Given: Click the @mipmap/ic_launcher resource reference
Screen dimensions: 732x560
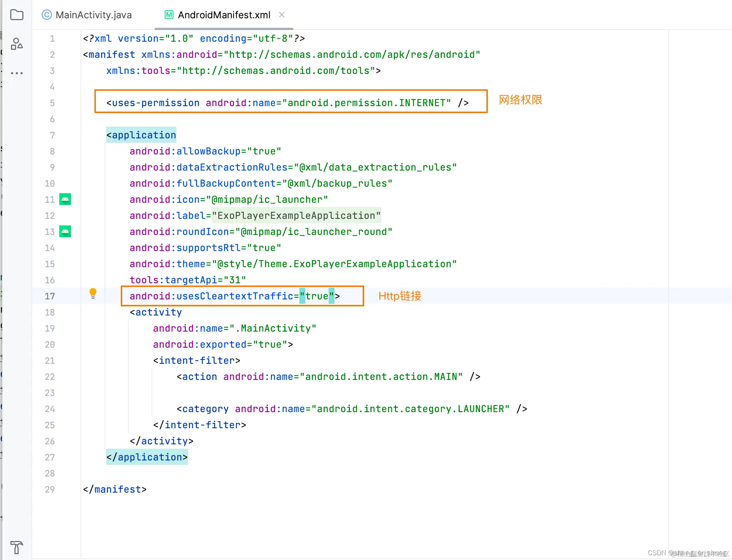Looking at the screenshot, I should pos(267,199).
